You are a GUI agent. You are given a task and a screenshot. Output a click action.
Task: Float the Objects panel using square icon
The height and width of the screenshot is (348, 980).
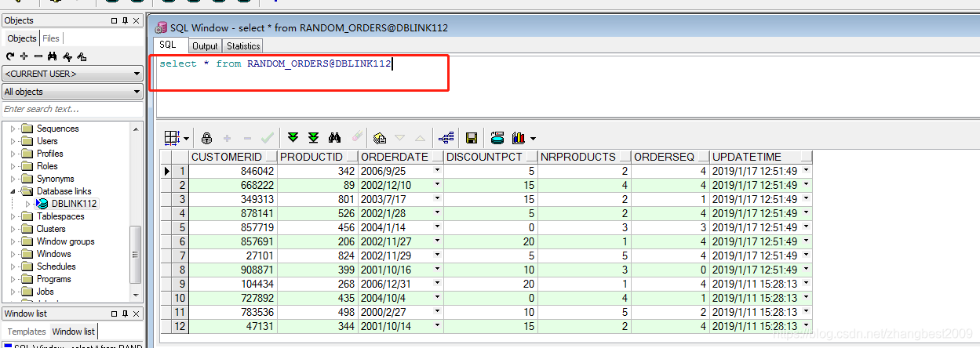point(114,21)
